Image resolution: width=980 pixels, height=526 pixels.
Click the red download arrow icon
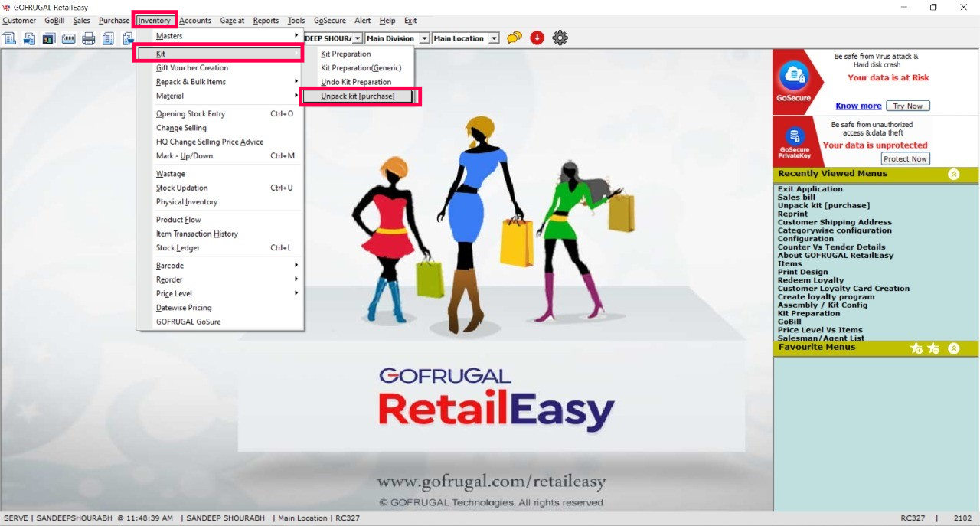537,38
